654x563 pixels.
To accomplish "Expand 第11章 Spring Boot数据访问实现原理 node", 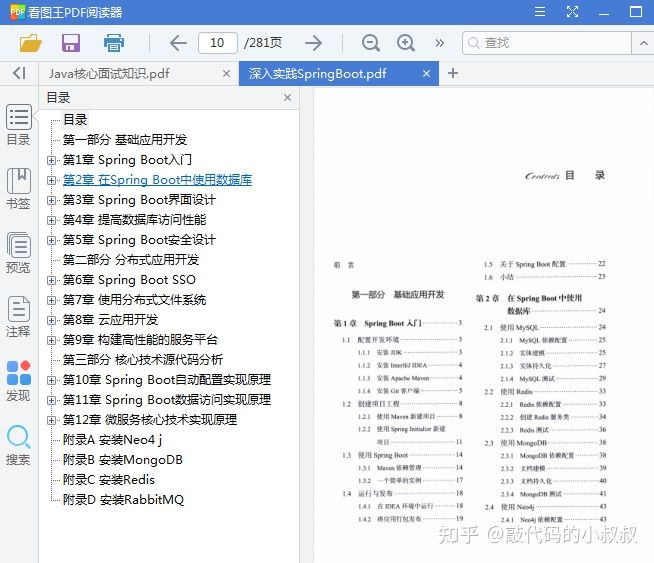I will [51, 400].
